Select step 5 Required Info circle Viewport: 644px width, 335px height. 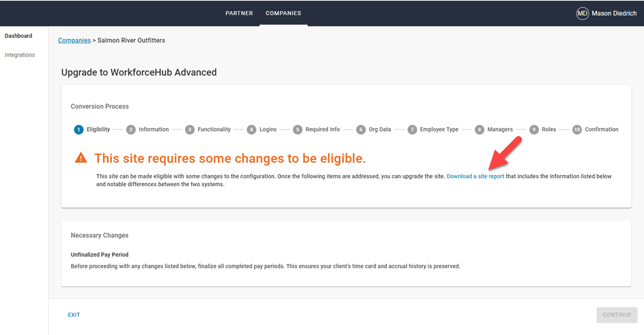coord(297,129)
